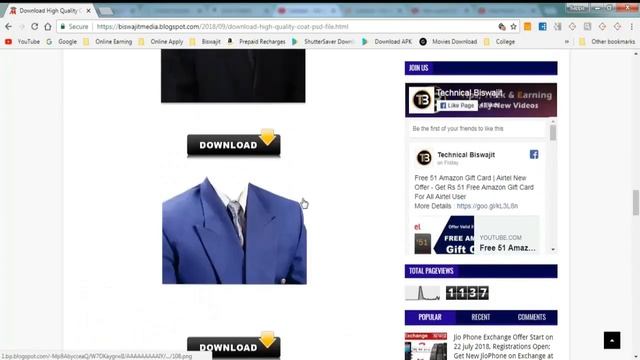Click the DOWNLOAD button above blue coat
Screen dimensions: 640x360
click(x=234, y=144)
